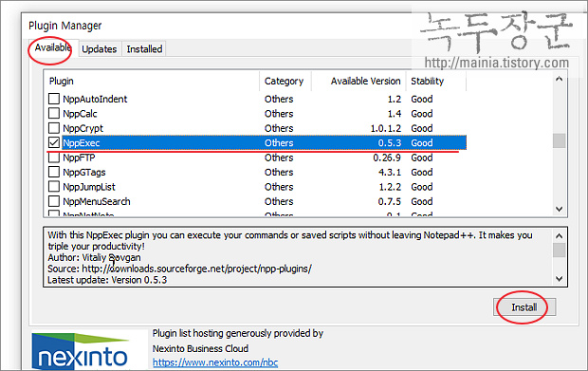Click plugin list scroll up arrow
This screenshot has height=371, width=588.
pyautogui.click(x=560, y=79)
